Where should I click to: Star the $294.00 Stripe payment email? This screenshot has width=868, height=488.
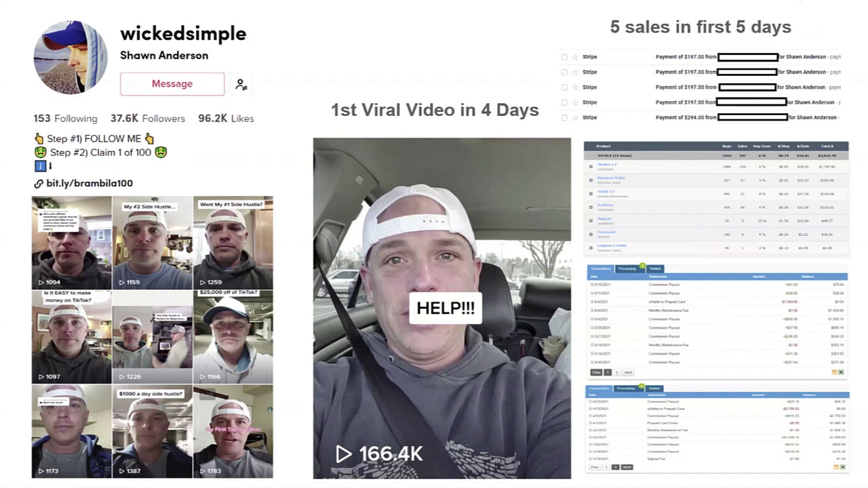click(575, 117)
